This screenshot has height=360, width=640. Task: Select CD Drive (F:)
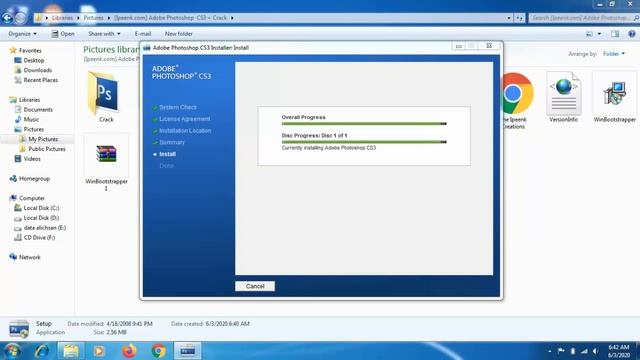click(x=39, y=238)
